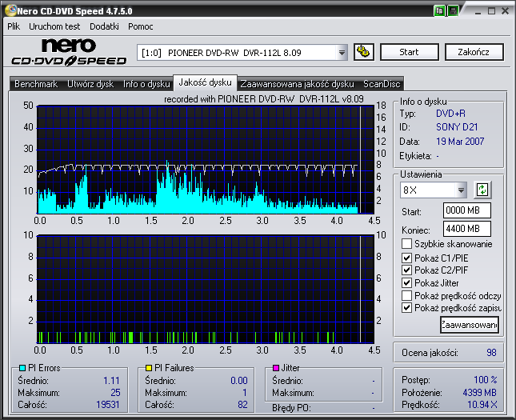Open the Uruchom test menu
This screenshot has height=420, width=516.
(x=54, y=26)
